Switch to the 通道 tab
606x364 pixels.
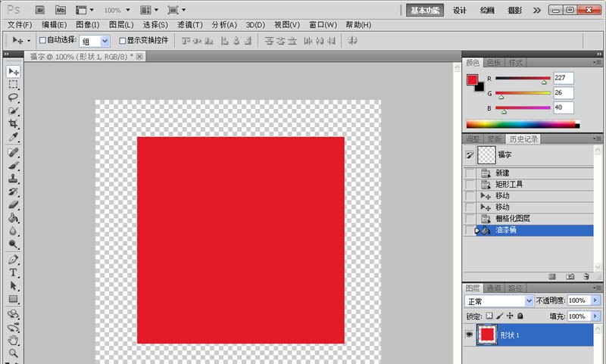494,288
